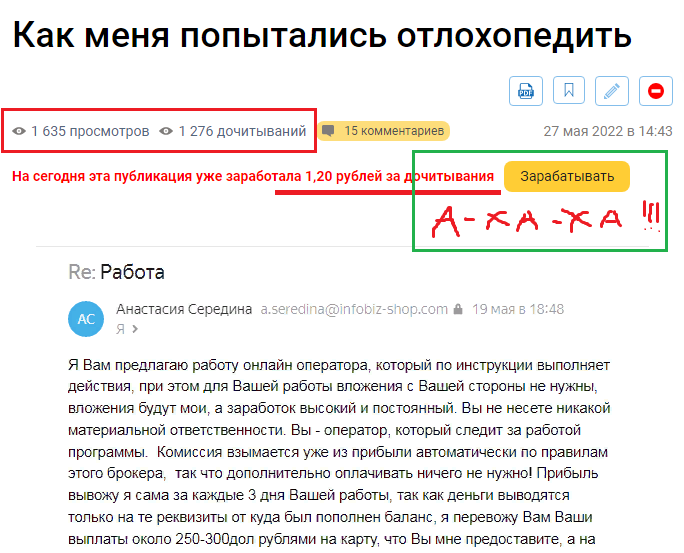Click email a.seredina@infobiz-shop.com
Image resolution: width=684 pixels, height=553 pixels.
click(354, 309)
